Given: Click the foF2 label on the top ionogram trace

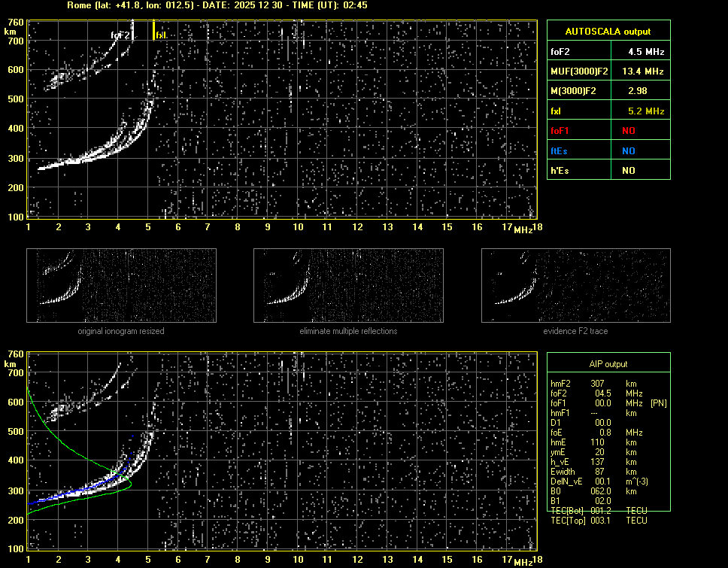Looking at the screenshot, I should 120,35.
